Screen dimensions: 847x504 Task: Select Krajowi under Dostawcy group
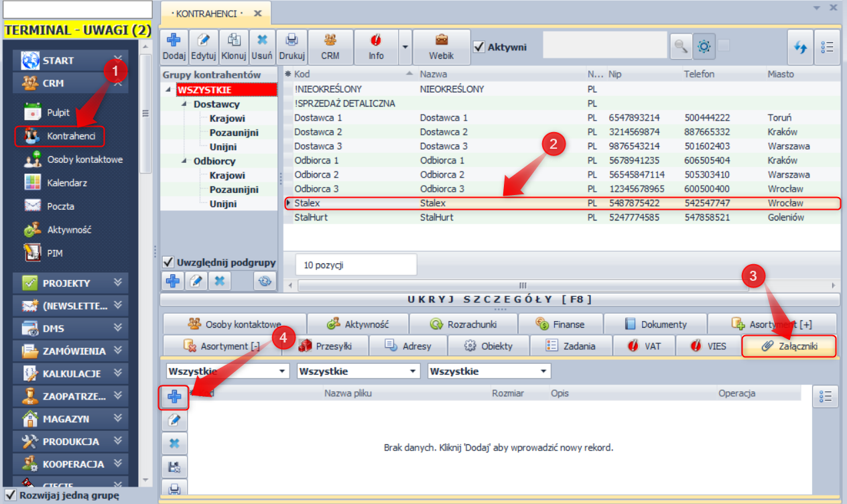pyautogui.click(x=227, y=119)
